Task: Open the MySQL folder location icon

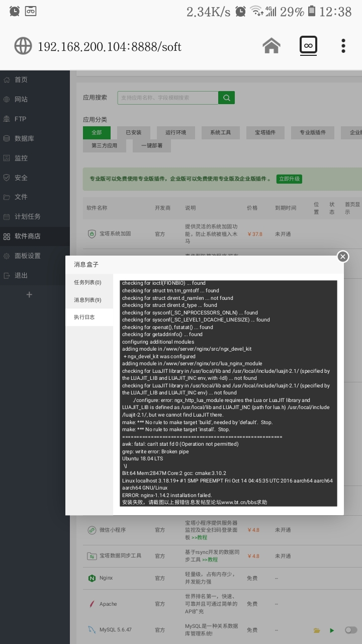Action: (317, 630)
